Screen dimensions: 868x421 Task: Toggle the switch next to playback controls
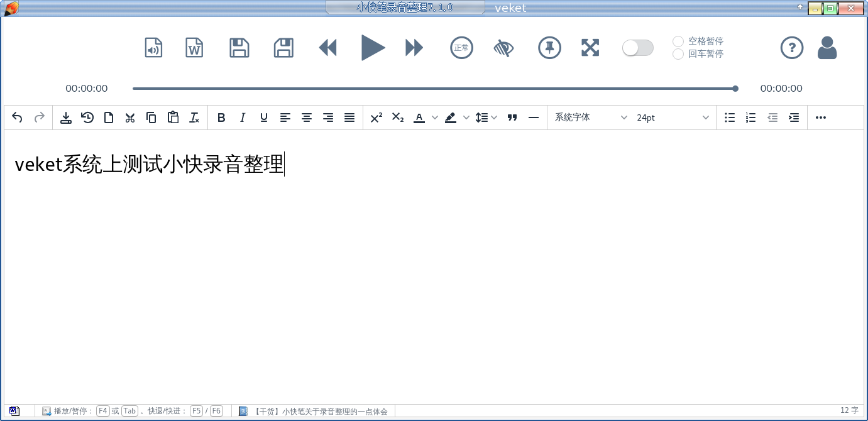(x=637, y=47)
